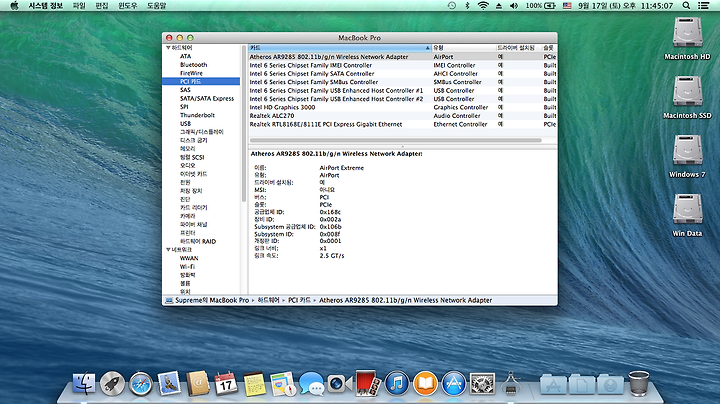Click Wi-Fi status icon in menu bar
This screenshot has width=720, height=404.
tap(483, 6)
